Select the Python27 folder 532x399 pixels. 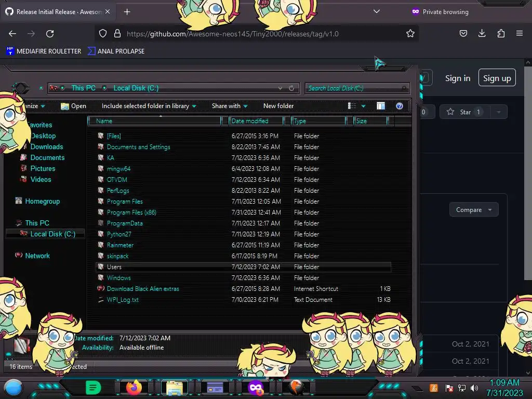point(119,234)
